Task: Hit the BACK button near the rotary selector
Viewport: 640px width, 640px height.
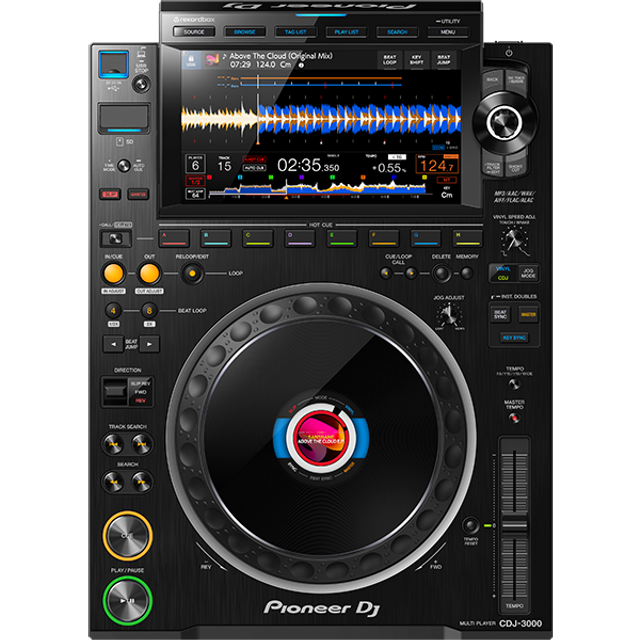Action: click(x=493, y=82)
